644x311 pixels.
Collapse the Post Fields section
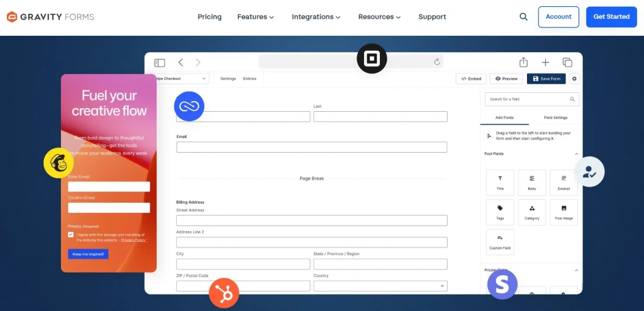coord(576,154)
